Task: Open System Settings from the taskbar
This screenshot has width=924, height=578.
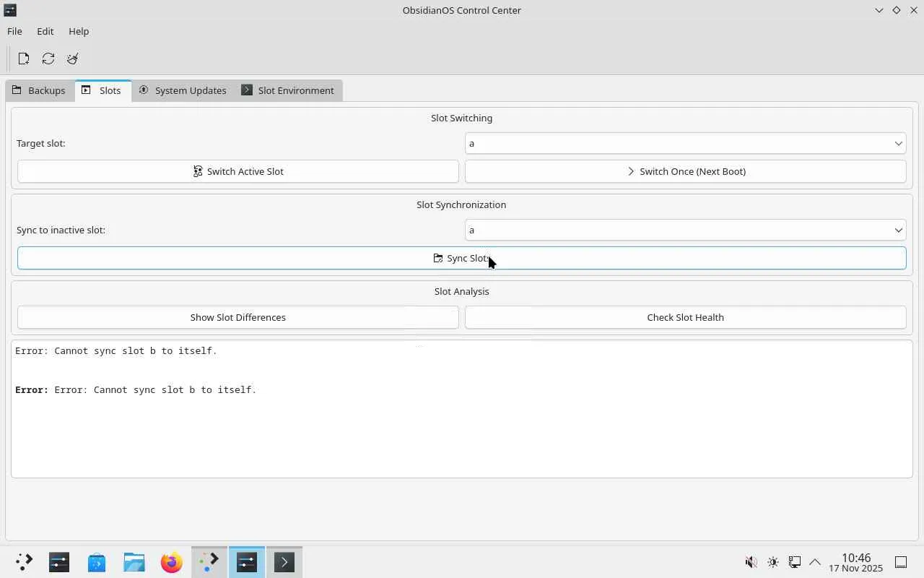Action: pos(59,561)
